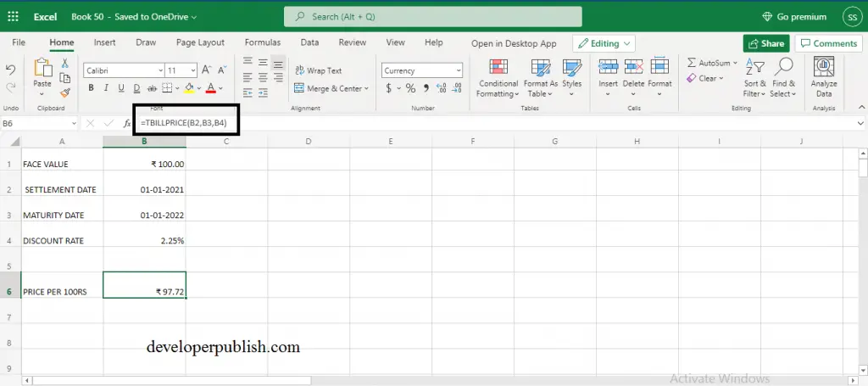
Task: Toggle Wrap Text on
Action: (x=319, y=70)
